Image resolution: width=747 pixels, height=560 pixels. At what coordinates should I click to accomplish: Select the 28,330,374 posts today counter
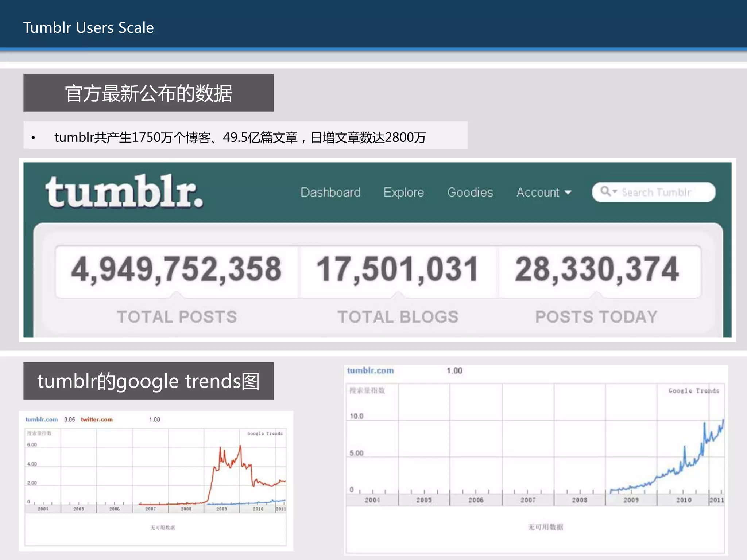(597, 270)
